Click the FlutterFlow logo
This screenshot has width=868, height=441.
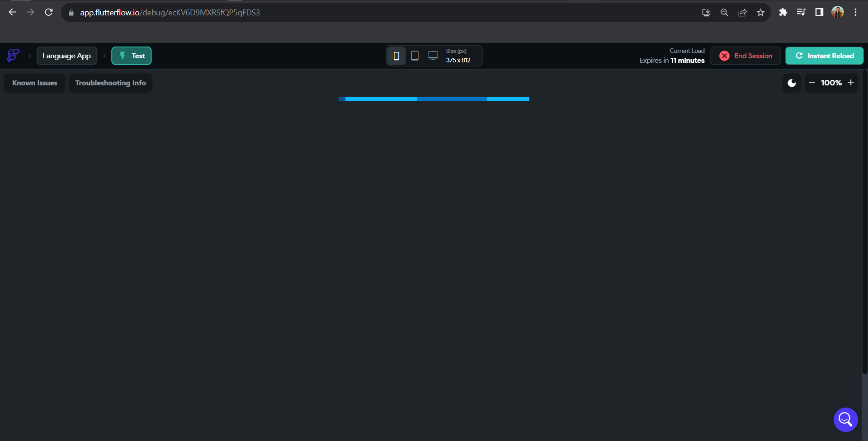pyautogui.click(x=13, y=56)
